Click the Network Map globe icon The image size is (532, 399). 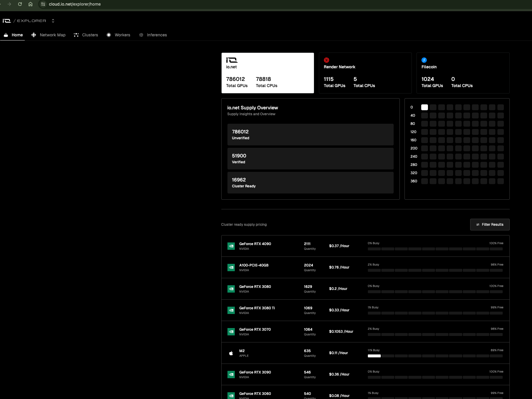pyautogui.click(x=34, y=35)
